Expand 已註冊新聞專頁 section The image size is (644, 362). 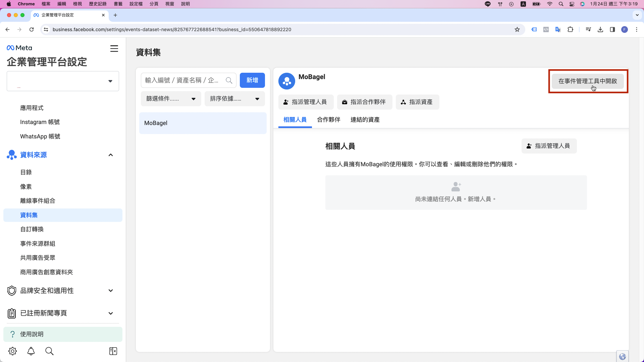[x=111, y=313]
